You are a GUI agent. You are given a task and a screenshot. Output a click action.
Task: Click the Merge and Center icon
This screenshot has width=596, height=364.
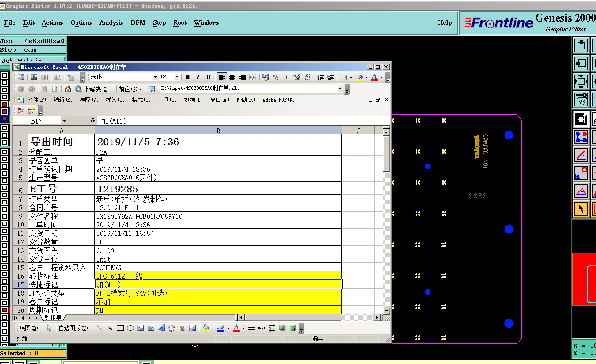point(253,77)
